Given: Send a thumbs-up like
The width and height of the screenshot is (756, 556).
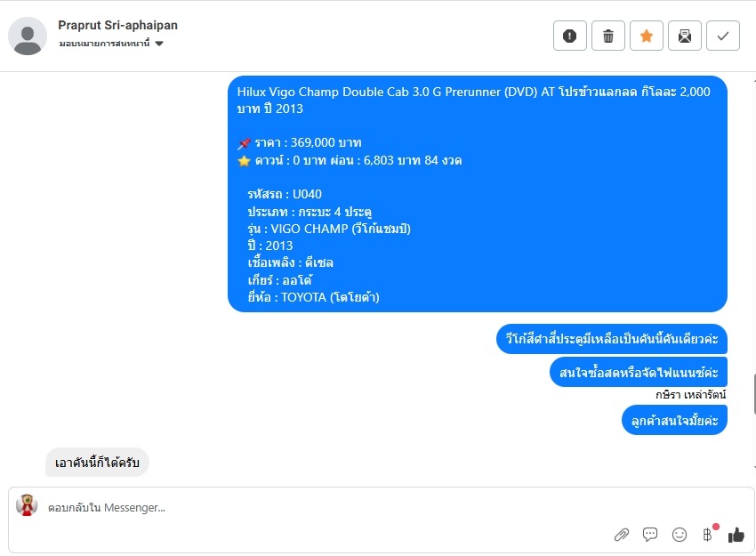Looking at the screenshot, I should tap(736, 535).
